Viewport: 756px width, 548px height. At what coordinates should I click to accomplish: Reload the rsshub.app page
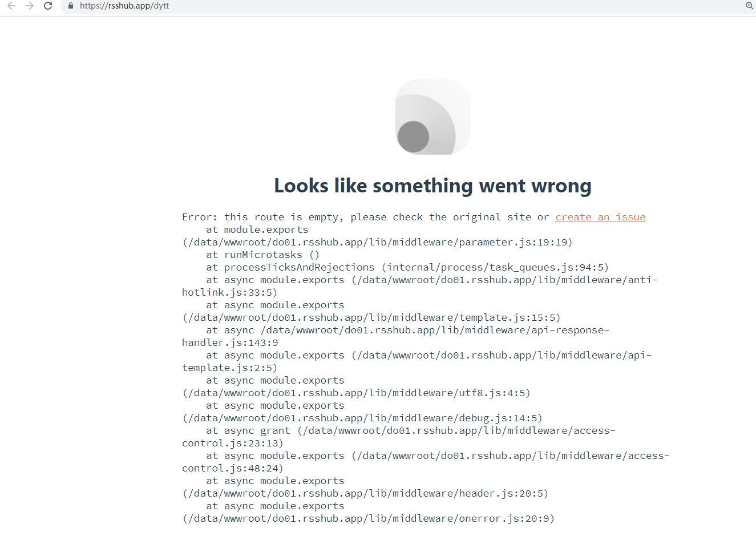48,6
